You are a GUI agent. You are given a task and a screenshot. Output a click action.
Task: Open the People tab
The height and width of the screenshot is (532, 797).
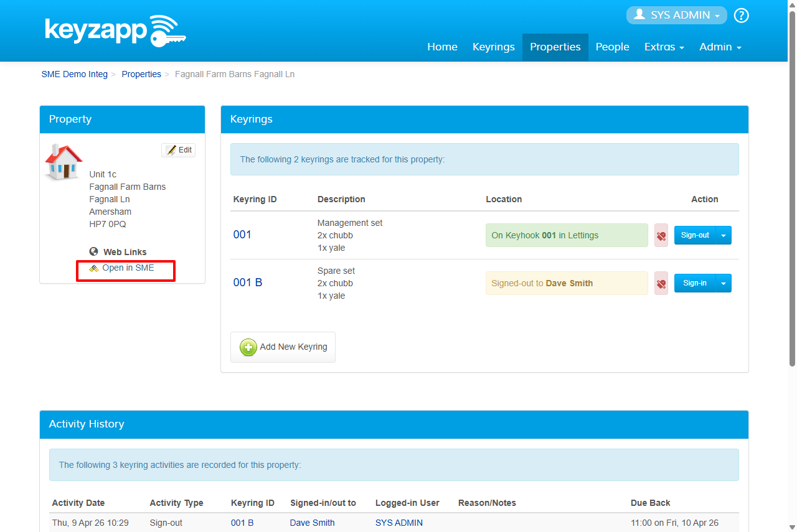(x=612, y=47)
